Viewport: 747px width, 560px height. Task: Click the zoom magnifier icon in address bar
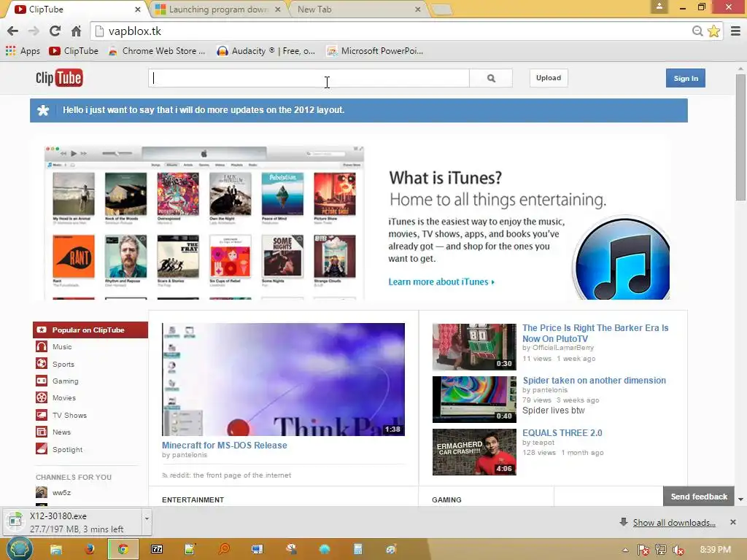coord(697,31)
